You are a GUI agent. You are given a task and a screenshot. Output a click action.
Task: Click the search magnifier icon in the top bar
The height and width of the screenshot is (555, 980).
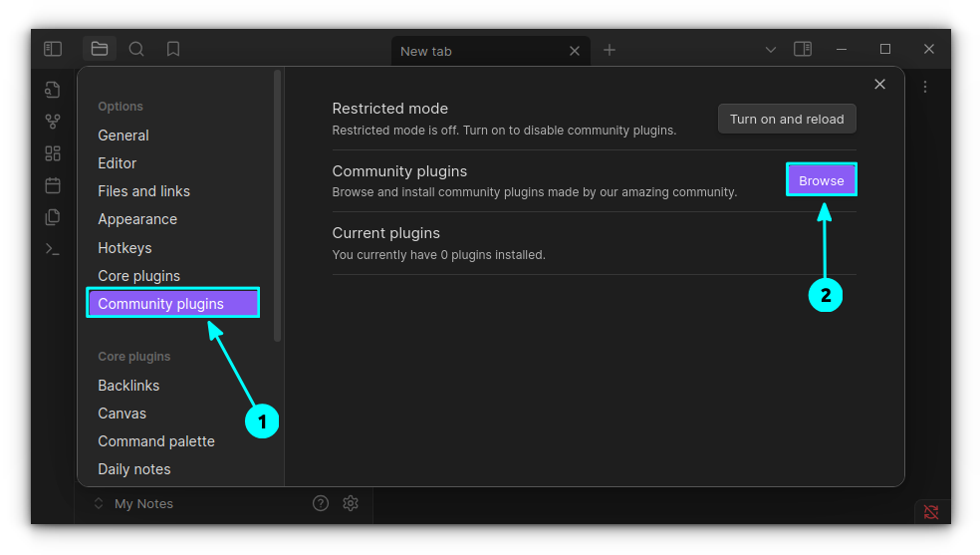click(136, 49)
